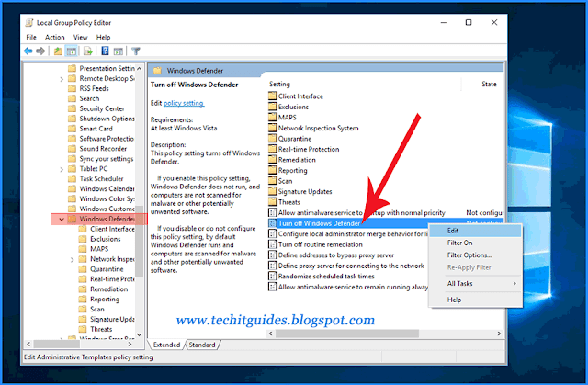Click the Export List toolbar icon
Viewport: 588px width, 385px height.
point(88,51)
